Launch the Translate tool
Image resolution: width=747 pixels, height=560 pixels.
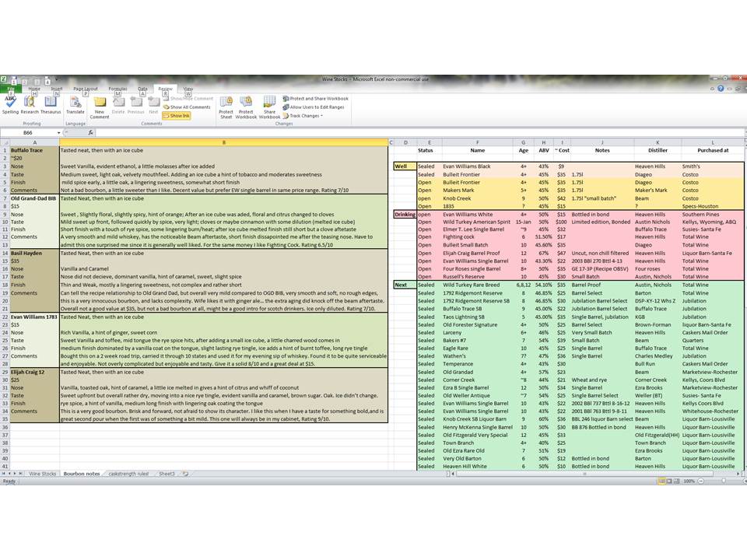pos(75,105)
